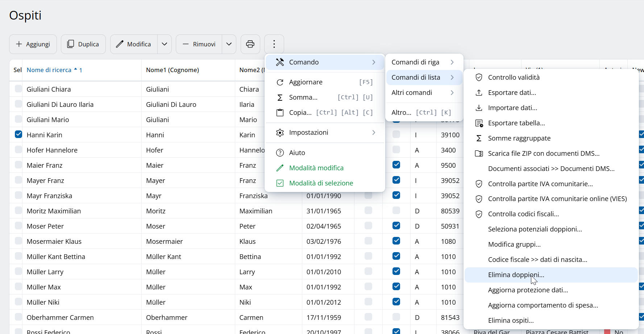Click the Aggiungi button
The image size is (644, 334).
[33, 44]
